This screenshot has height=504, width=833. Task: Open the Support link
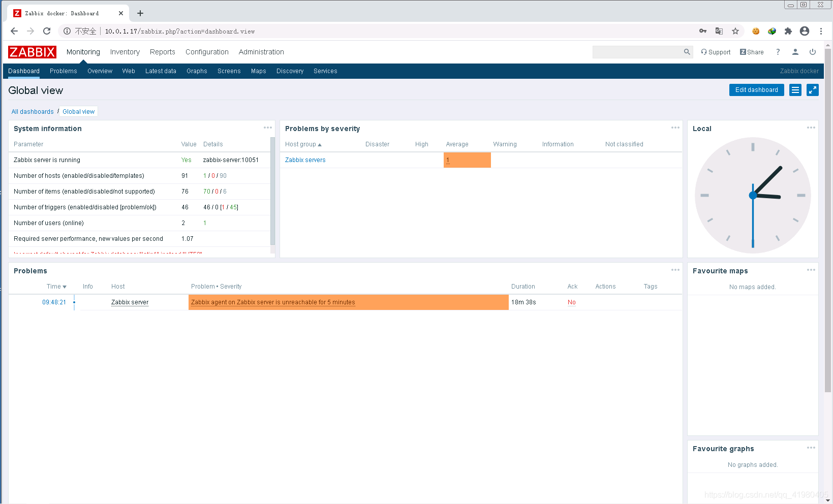tap(716, 52)
